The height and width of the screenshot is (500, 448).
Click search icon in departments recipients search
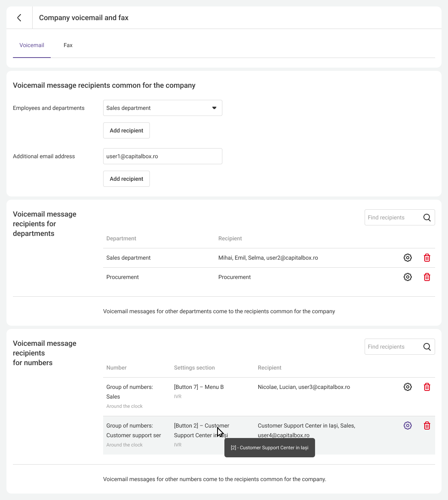[x=427, y=217]
